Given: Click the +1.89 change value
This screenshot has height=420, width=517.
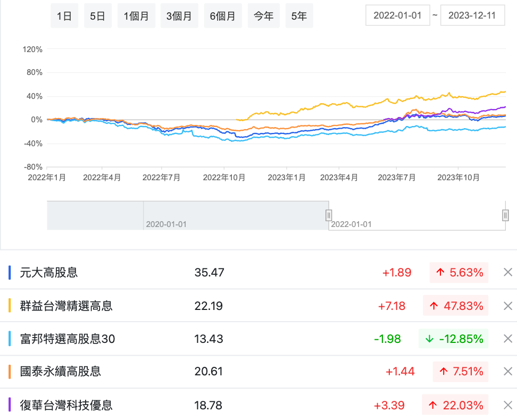Looking at the screenshot, I should pyautogui.click(x=397, y=273).
